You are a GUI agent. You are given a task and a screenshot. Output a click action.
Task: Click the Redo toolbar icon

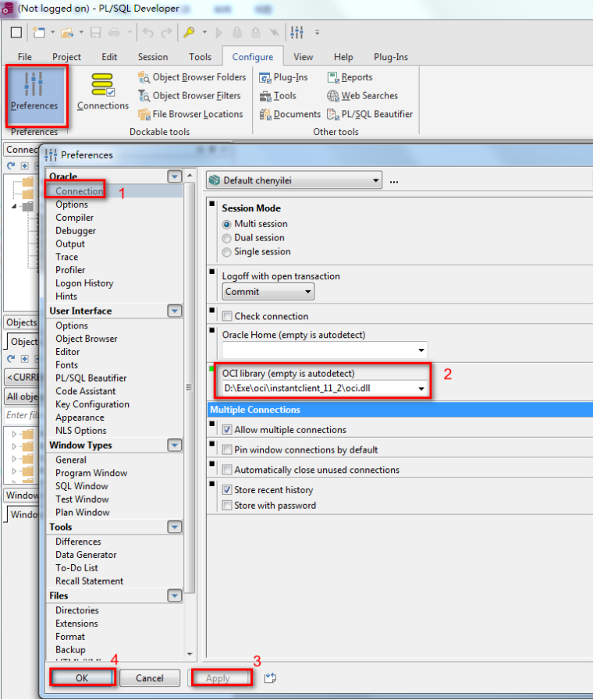(166, 33)
